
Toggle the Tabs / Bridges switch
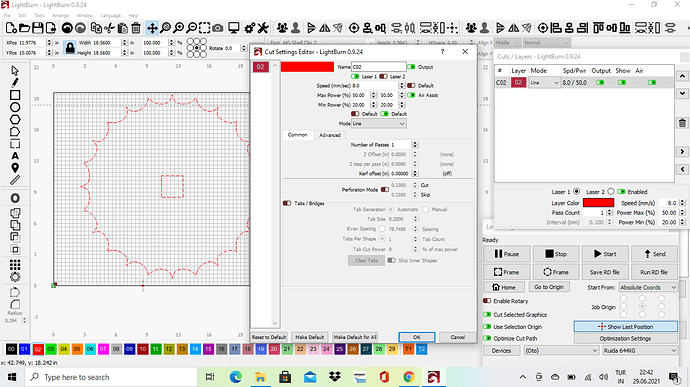tap(287, 203)
